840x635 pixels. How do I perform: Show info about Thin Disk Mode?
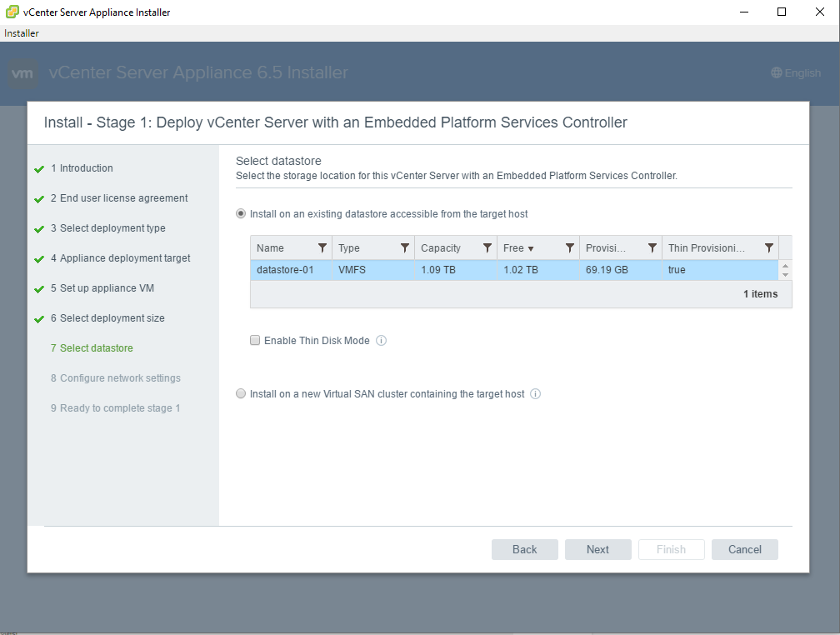[x=381, y=341]
